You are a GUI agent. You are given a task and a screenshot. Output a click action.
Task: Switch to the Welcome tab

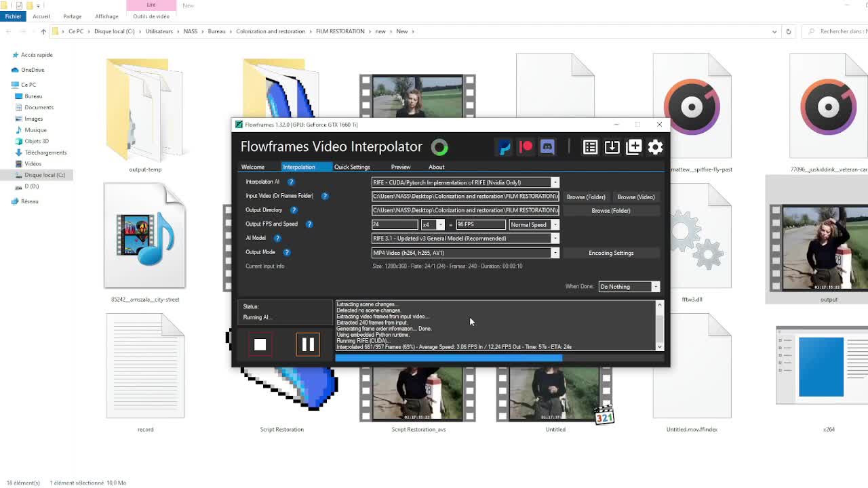[253, 167]
